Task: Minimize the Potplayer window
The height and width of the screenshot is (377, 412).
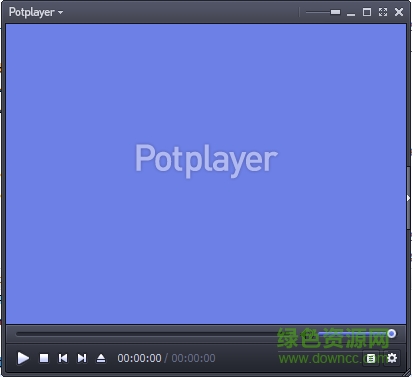Action: pyautogui.click(x=351, y=13)
